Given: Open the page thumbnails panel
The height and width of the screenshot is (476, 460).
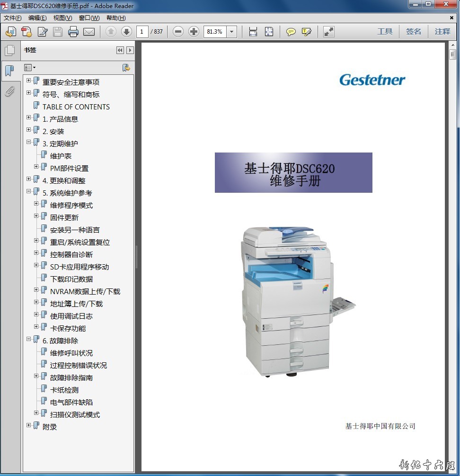Looking at the screenshot, I should pyautogui.click(x=9, y=51).
